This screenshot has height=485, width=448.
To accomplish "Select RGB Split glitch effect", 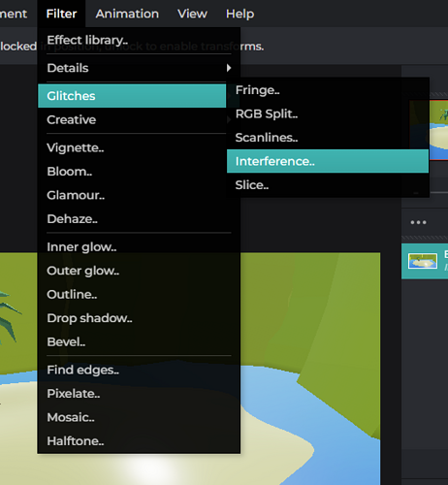I will pos(328,113).
